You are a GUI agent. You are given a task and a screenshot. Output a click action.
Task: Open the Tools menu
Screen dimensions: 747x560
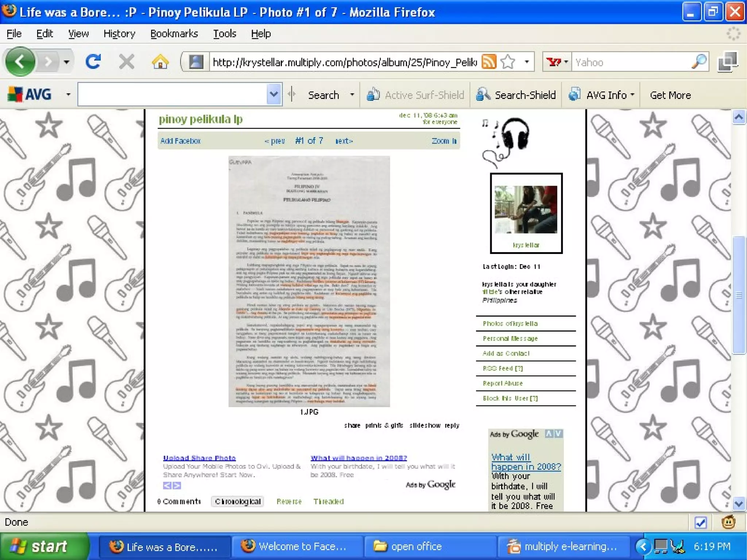pyautogui.click(x=225, y=34)
